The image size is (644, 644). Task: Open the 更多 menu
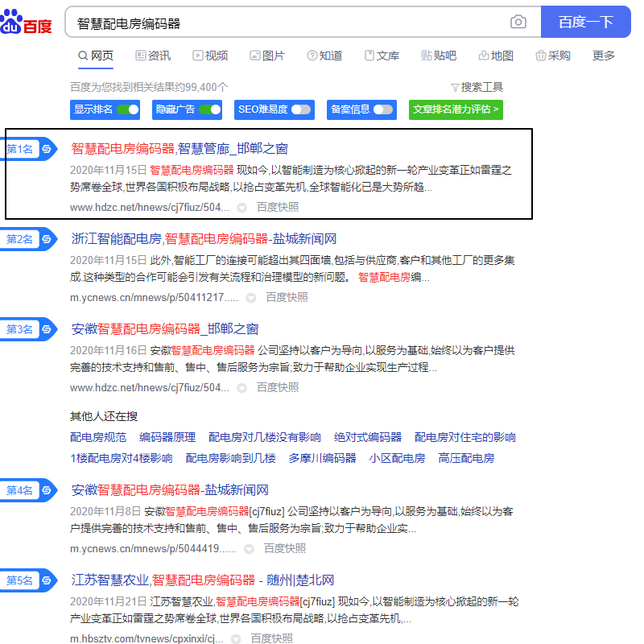[603, 56]
